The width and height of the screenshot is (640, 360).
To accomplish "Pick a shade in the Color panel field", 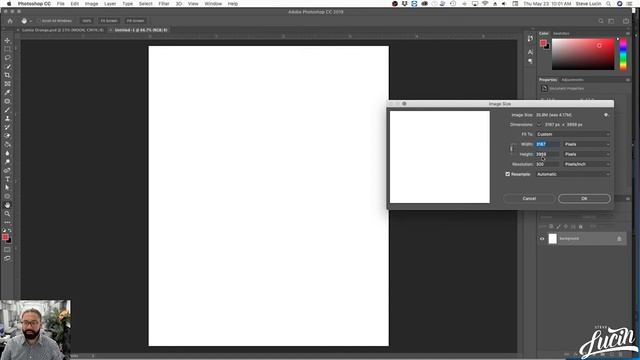I will (x=583, y=54).
